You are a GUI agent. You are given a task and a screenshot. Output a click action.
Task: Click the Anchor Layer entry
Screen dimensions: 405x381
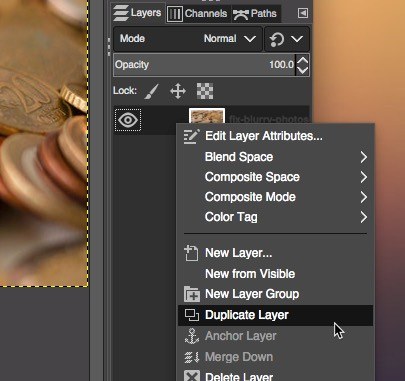tap(275, 336)
